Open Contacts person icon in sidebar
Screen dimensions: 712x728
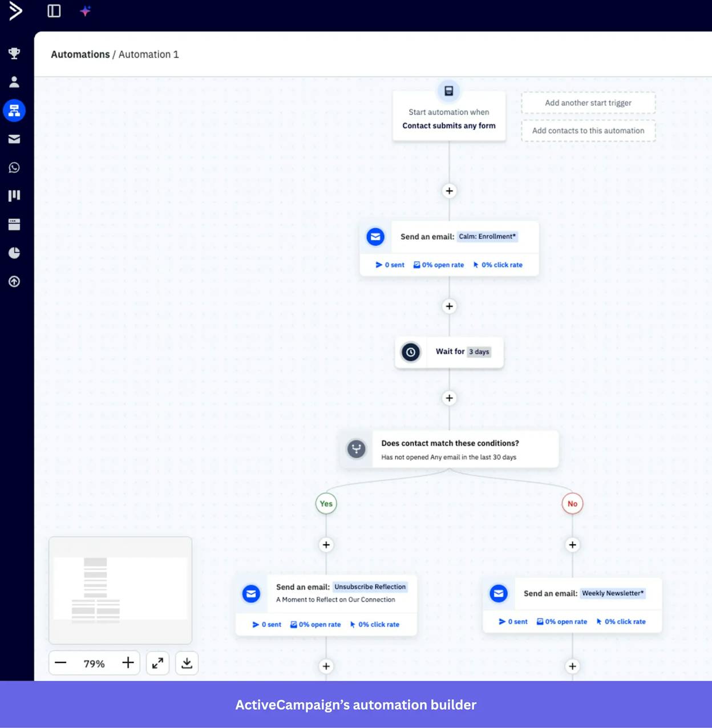point(14,82)
